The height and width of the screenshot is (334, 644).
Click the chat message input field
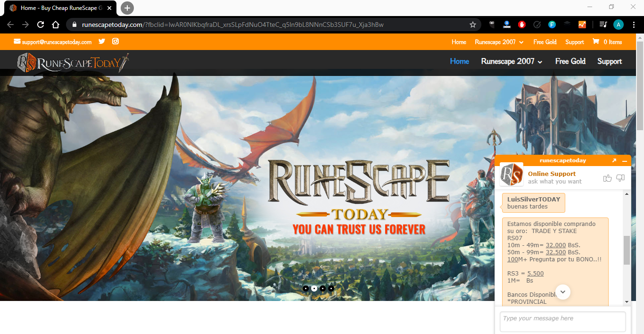(563, 321)
